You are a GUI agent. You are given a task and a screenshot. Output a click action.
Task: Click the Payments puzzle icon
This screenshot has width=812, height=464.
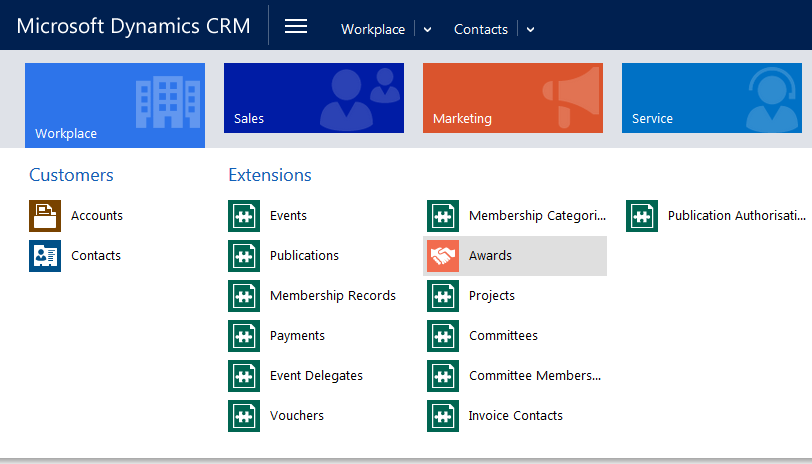(244, 336)
